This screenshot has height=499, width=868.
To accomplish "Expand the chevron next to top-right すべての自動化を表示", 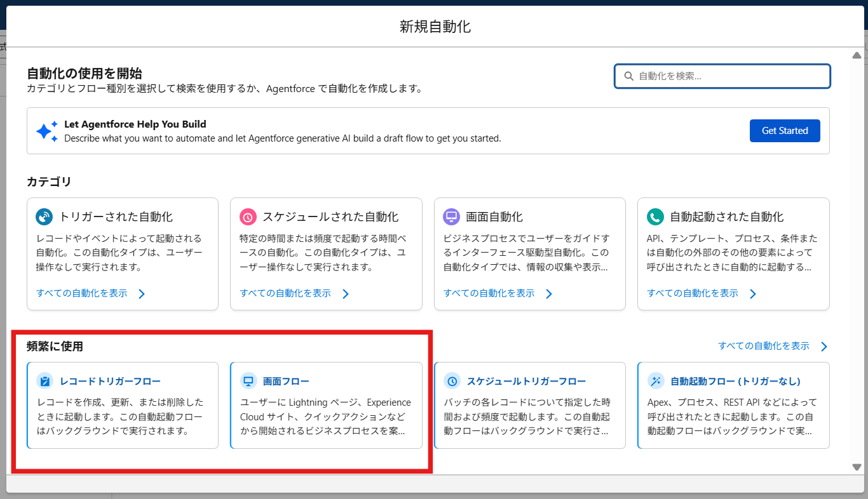I will click(x=824, y=346).
